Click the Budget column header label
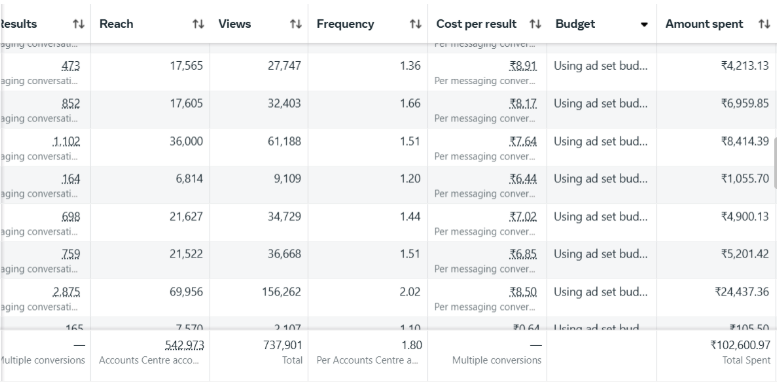This screenshot has width=777, height=382. [x=575, y=24]
